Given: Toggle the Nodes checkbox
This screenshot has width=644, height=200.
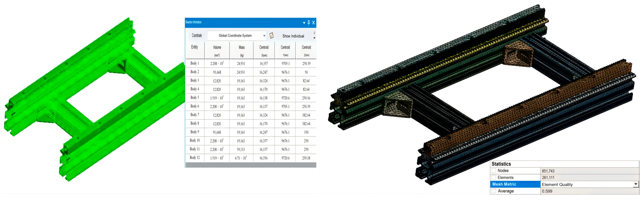Looking at the screenshot, I should click(x=494, y=171).
